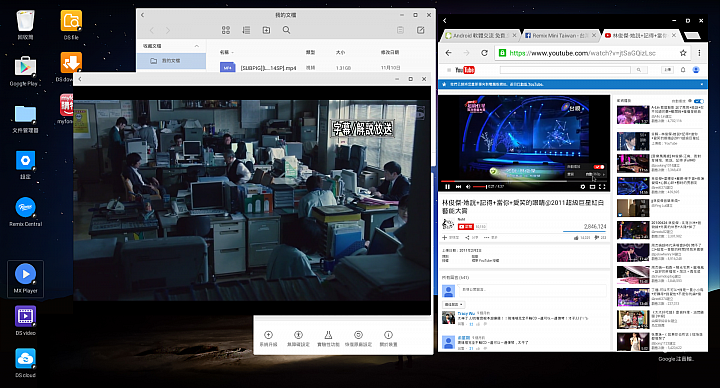Click the edit icon in file manager toolbar
Screen dimensions: 720x388
(x=420, y=30)
